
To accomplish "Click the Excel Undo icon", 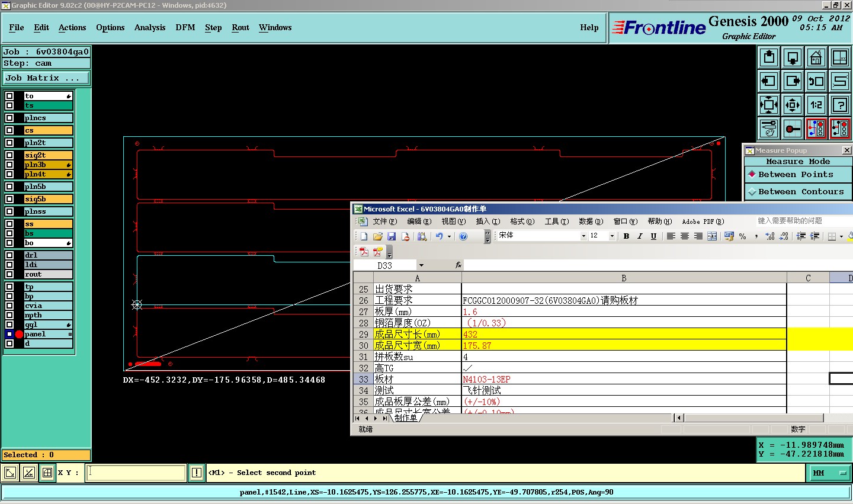I will (x=439, y=236).
